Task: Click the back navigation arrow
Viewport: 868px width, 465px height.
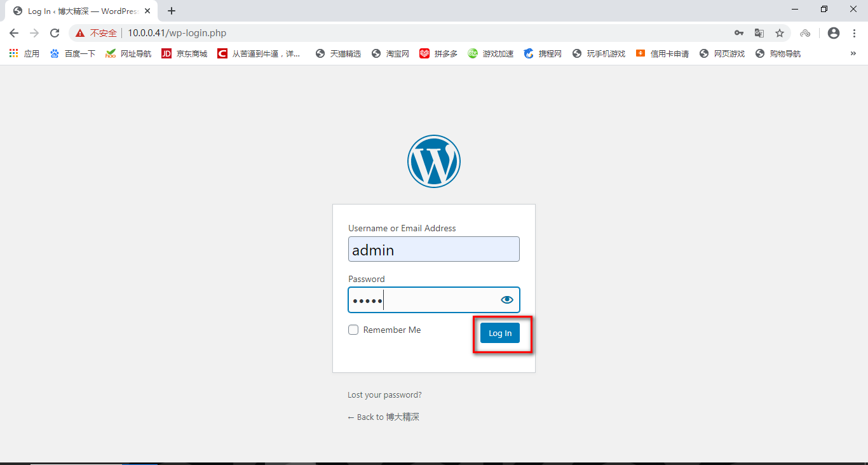Action: tap(13, 33)
